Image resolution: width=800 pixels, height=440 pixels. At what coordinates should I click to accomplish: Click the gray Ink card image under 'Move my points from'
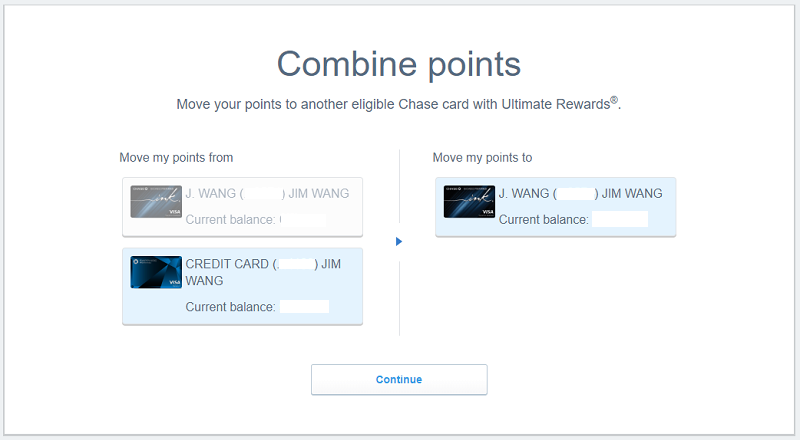tap(156, 201)
